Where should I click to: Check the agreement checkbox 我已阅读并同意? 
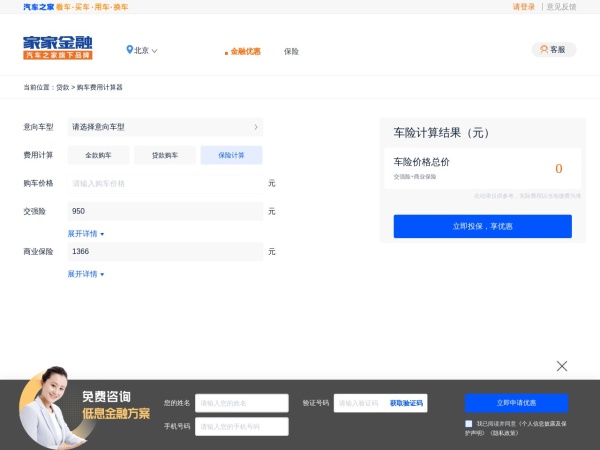[x=469, y=424]
